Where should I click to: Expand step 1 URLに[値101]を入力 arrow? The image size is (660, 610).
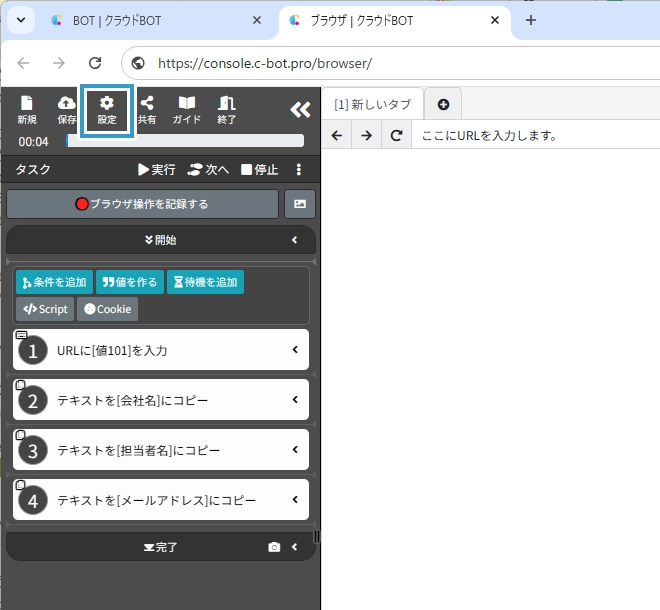(295, 350)
